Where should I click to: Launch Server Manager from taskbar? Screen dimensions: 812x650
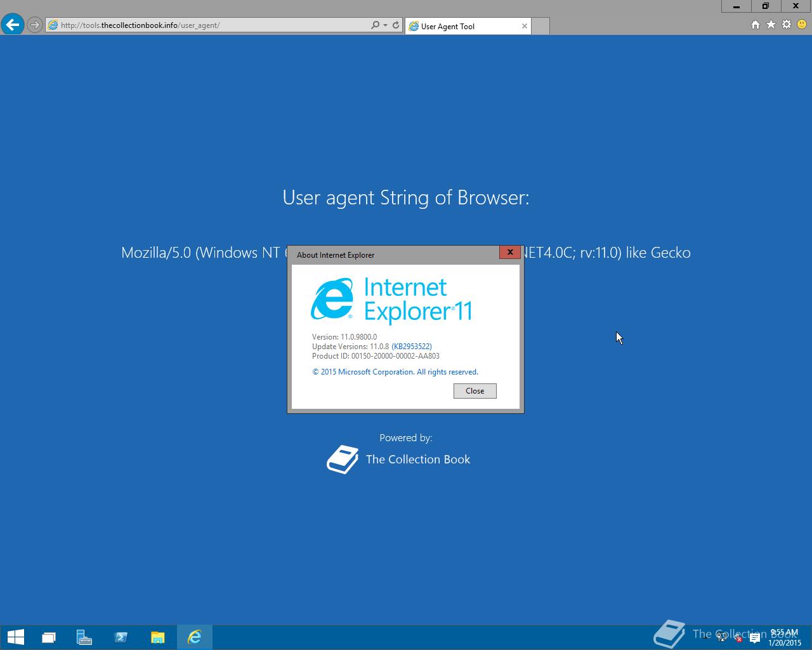(84, 637)
